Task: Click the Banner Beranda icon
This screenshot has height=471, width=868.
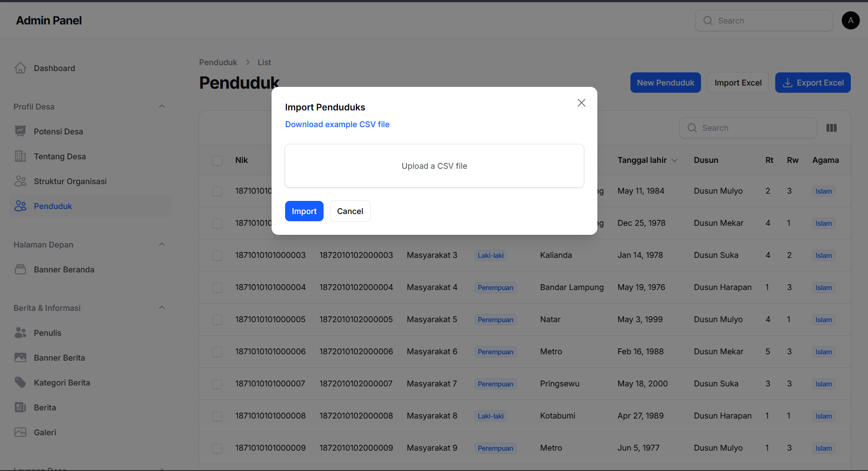Action: [x=20, y=269]
